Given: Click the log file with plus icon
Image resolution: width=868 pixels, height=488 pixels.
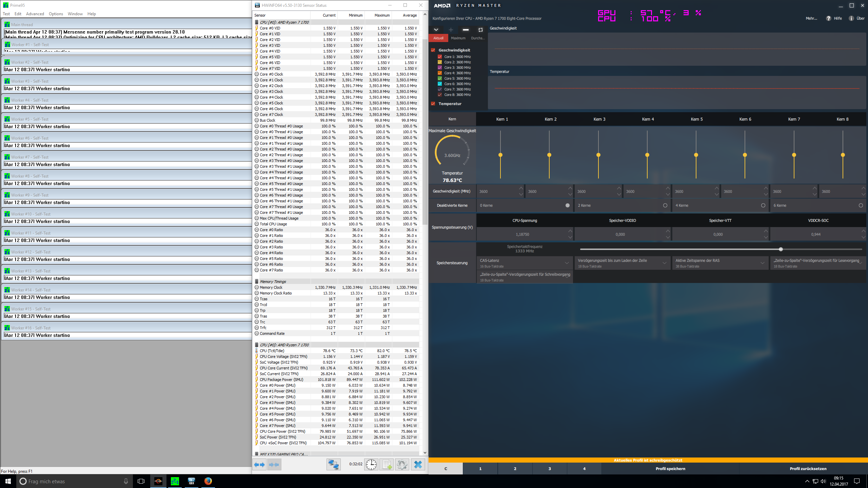Looking at the screenshot, I should click(x=387, y=465).
